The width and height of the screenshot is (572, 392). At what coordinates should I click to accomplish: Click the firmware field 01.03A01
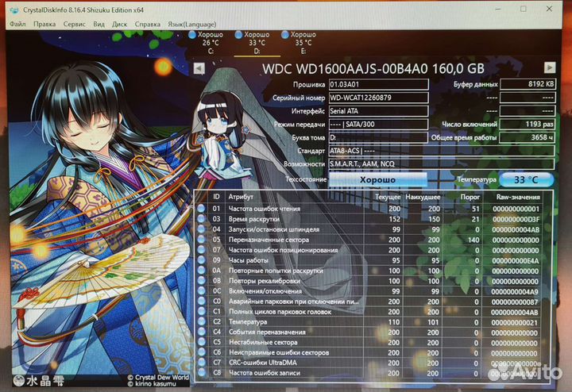point(378,85)
